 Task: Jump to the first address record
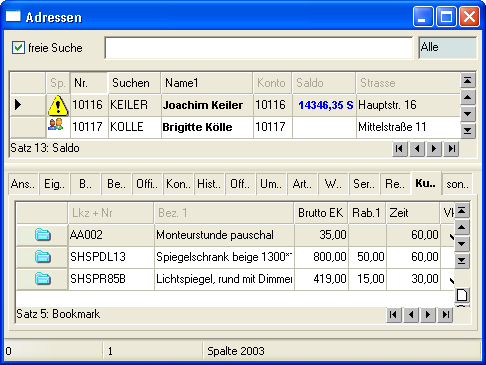(399, 149)
